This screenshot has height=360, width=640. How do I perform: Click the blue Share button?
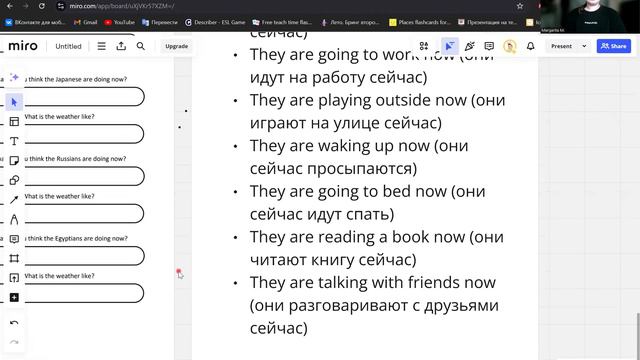(x=613, y=46)
